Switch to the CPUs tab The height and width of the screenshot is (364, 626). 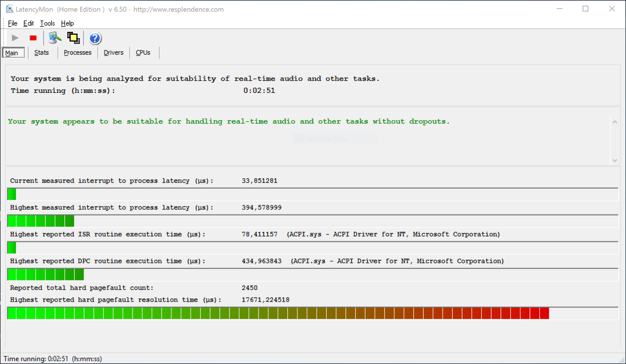coord(143,53)
